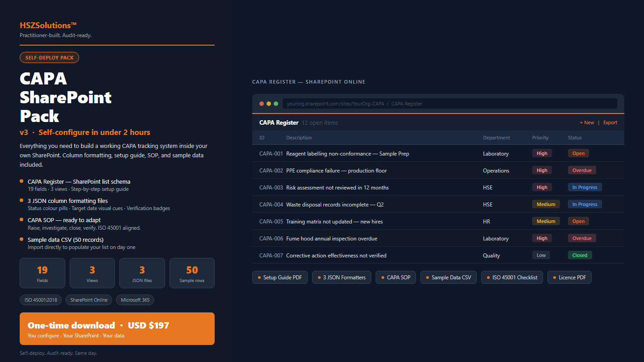The height and width of the screenshot is (362, 644).
Task: Click the green window dot in browser mockup
Action: point(276,104)
